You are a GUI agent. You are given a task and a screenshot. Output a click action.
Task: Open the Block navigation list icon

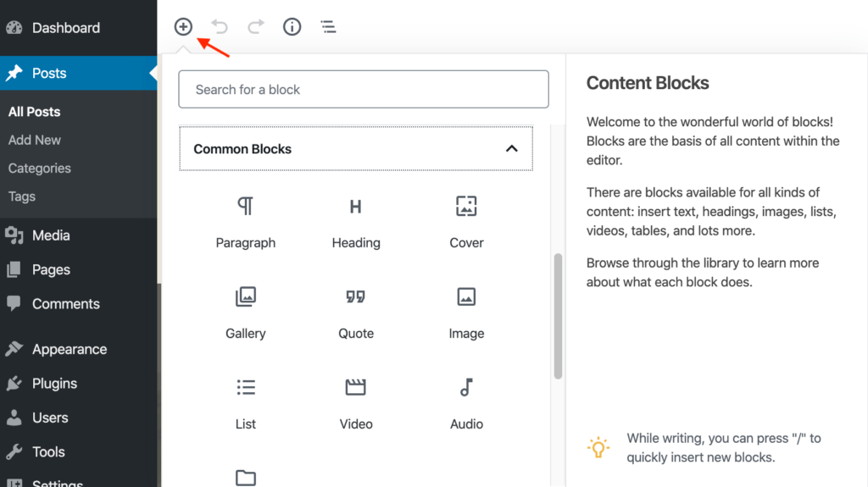328,26
